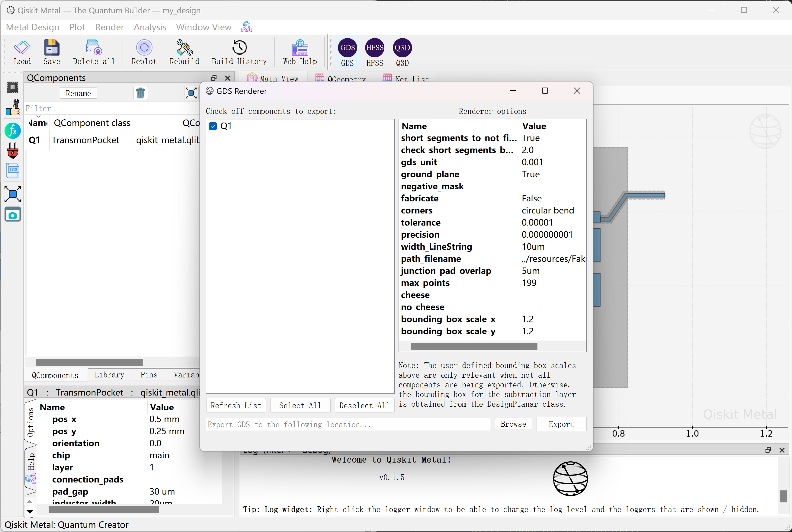Click the Export button

click(561, 424)
